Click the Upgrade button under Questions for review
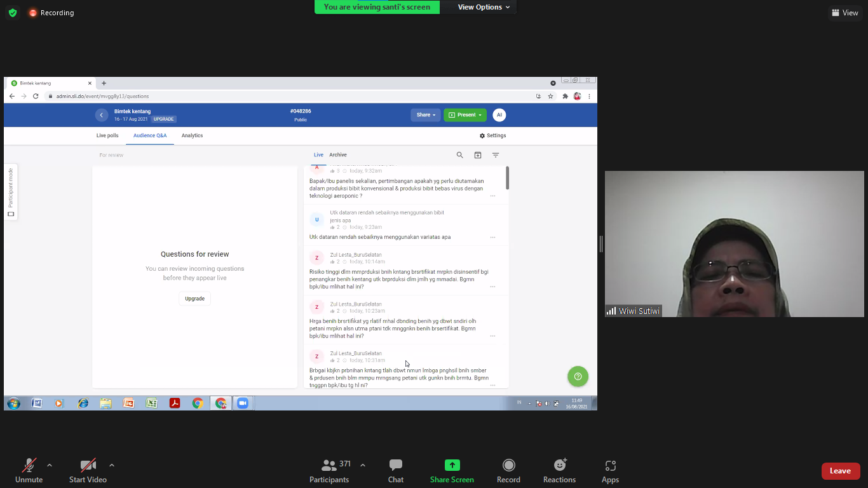The width and height of the screenshot is (868, 488). [194, 299]
